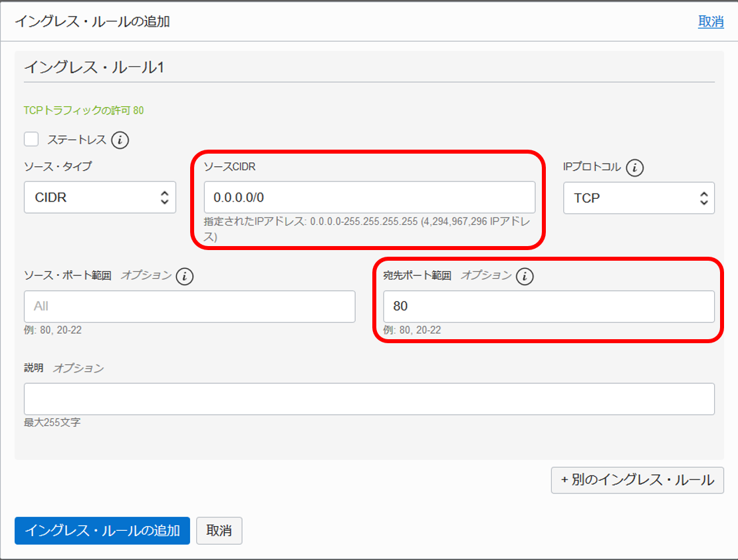Open the ソース・ポート範囲 info tooltip icon
This screenshot has height=560, width=738.
tap(185, 276)
